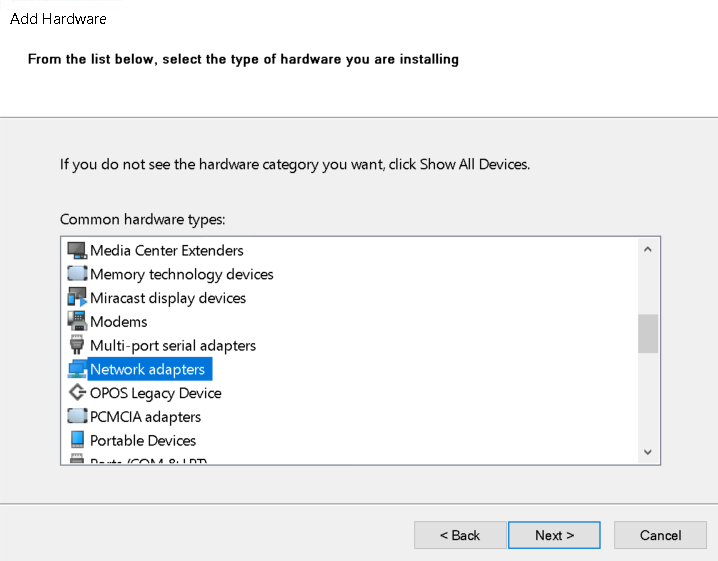Click the OPOS Legacy Device icon
The height and width of the screenshot is (561, 718).
(x=77, y=393)
